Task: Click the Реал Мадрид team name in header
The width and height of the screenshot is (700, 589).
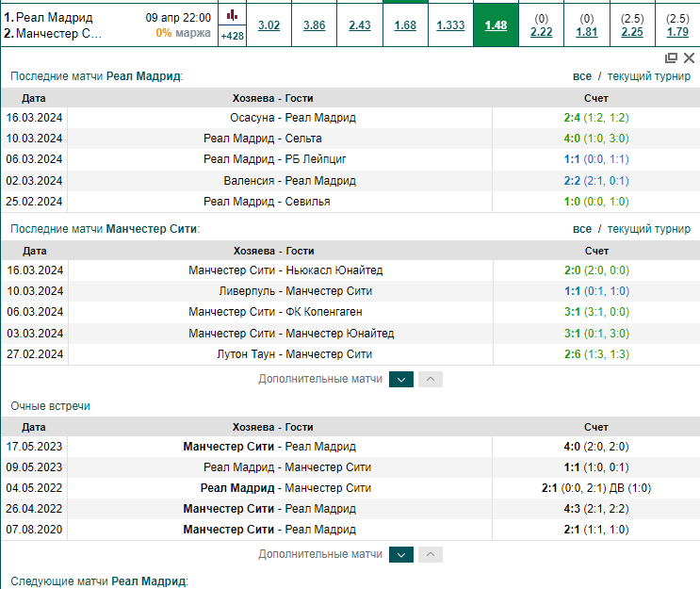Action: pyautogui.click(x=55, y=17)
